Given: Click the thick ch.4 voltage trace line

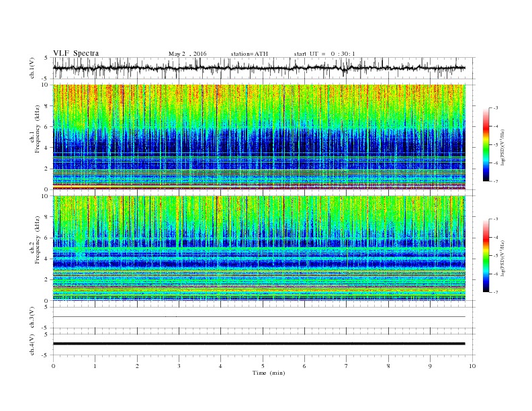Looking at the screenshot, I should (259, 344).
